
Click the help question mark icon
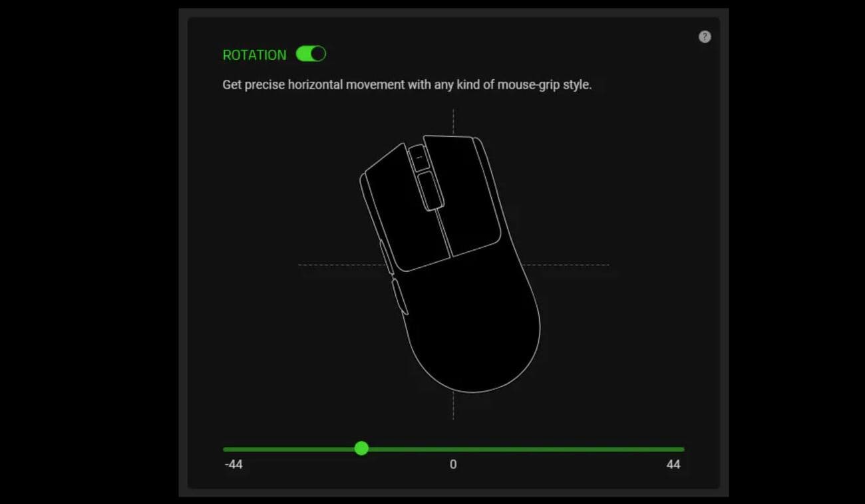coord(705,37)
